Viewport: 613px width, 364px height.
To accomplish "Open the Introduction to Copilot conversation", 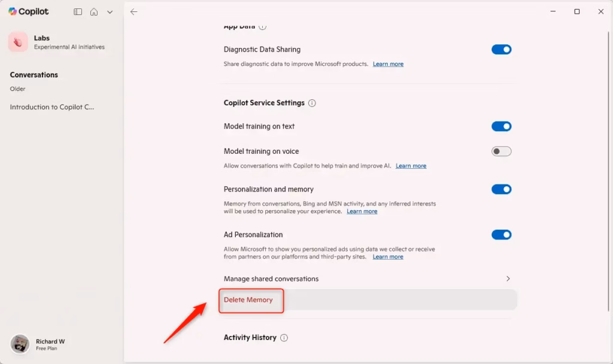I will tap(51, 107).
